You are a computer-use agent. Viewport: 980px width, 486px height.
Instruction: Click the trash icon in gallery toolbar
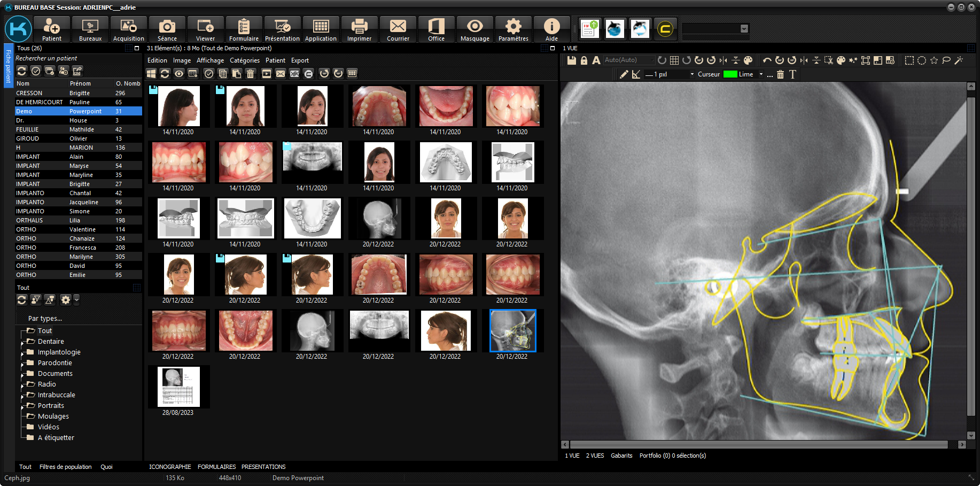coord(250,74)
